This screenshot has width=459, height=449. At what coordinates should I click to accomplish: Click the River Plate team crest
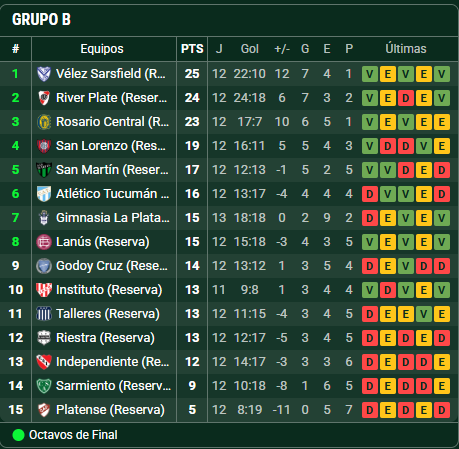point(44,98)
